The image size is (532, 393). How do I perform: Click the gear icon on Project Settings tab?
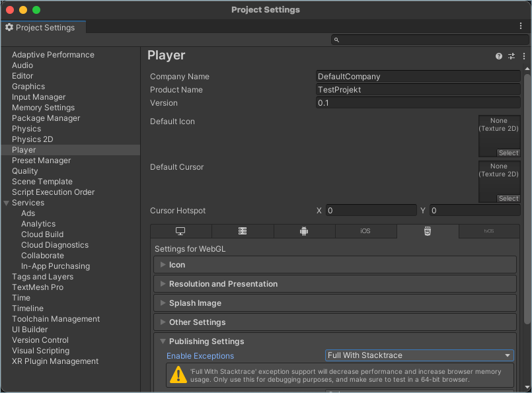[x=9, y=28]
